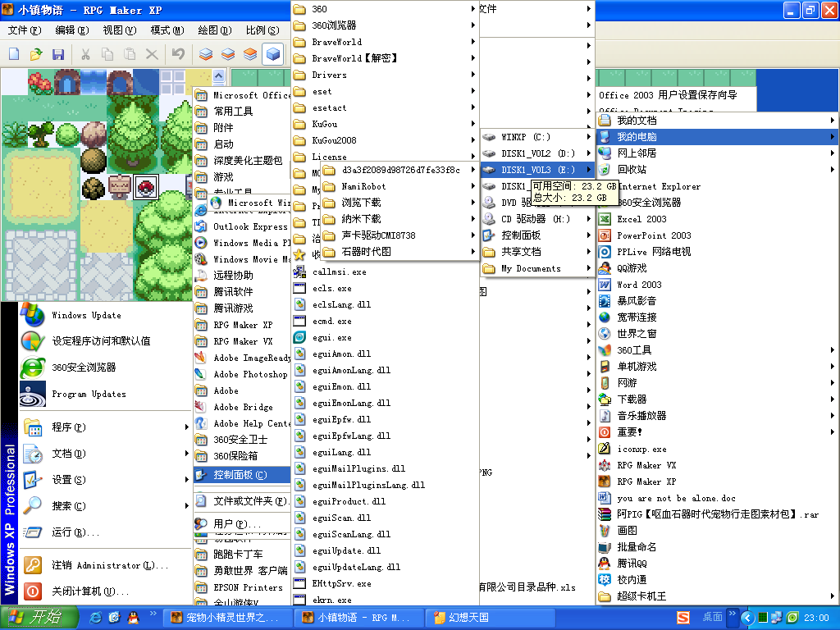The image size is (840, 630).
Task: Open 控制面板 in My Computer submenu
Action: (x=537, y=235)
